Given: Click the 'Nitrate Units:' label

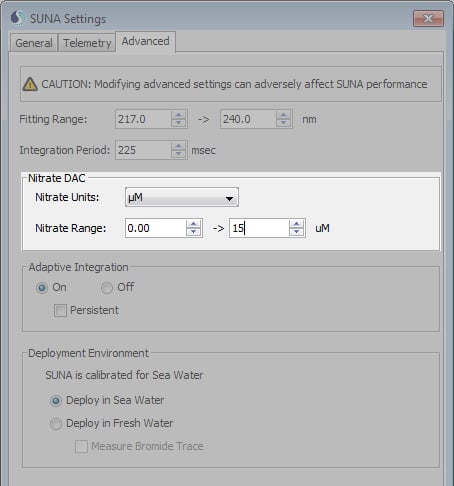Looking at the screenshot, I should (67, 197).
